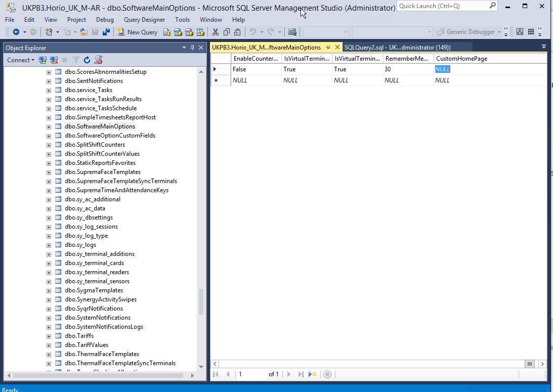Image resolution: width=553 pixels, height=392 pixels.
Task: Click the highlighted NULL cell under CustomHomePage
Action: pyautogui.click(x=442, y=69)
